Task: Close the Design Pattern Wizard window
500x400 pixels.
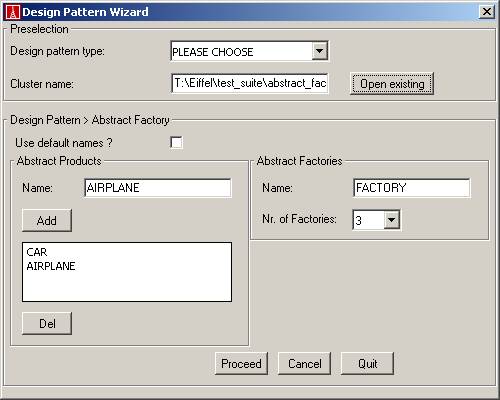Action: tap(487, 12)
